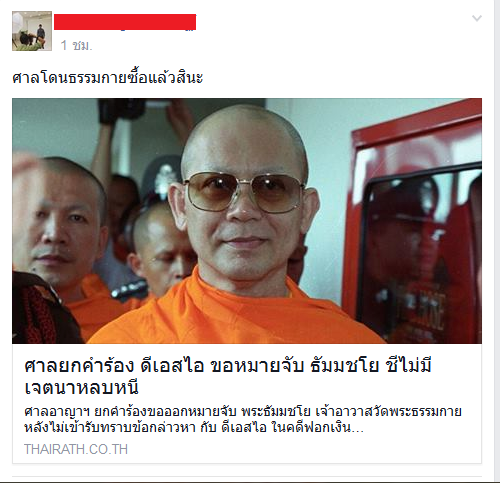500x483 pixels.
Task: Open the red-redacted poster name link
Action: tap(125, 22)
